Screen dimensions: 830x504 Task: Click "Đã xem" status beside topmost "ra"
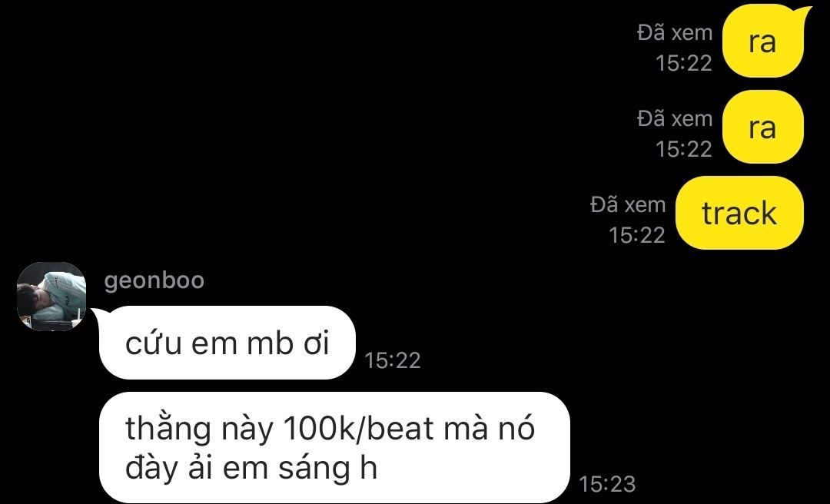(675, 33)
